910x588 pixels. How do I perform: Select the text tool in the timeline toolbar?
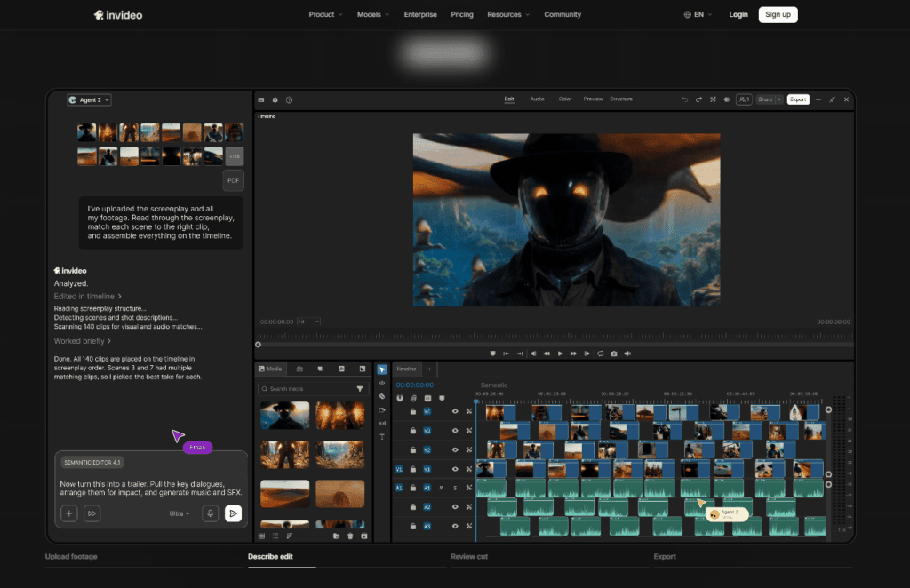point(382,437)
